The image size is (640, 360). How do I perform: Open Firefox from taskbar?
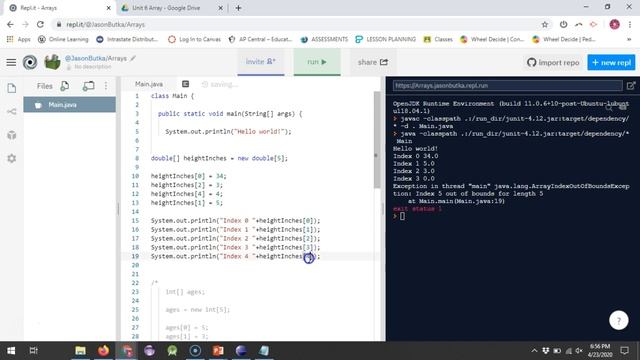103,351
